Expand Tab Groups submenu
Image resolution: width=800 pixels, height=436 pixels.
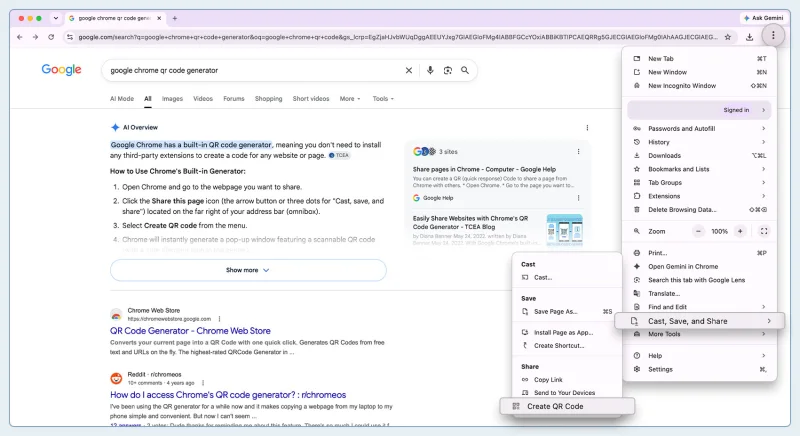coord(699,183)
